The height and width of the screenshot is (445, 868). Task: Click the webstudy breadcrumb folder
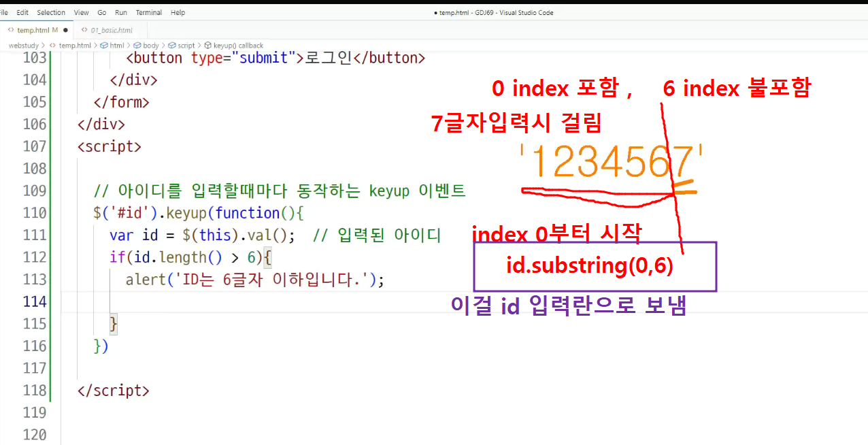tap(23, 46)
